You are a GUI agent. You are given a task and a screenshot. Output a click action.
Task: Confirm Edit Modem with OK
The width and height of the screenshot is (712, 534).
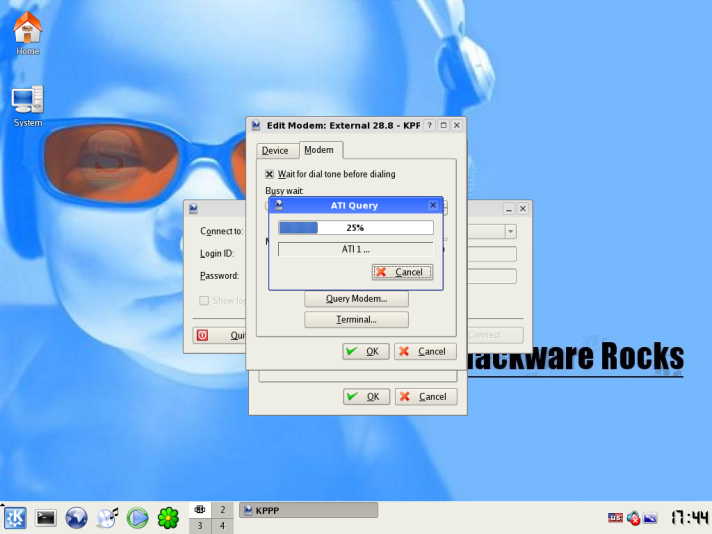click(366, 351)
